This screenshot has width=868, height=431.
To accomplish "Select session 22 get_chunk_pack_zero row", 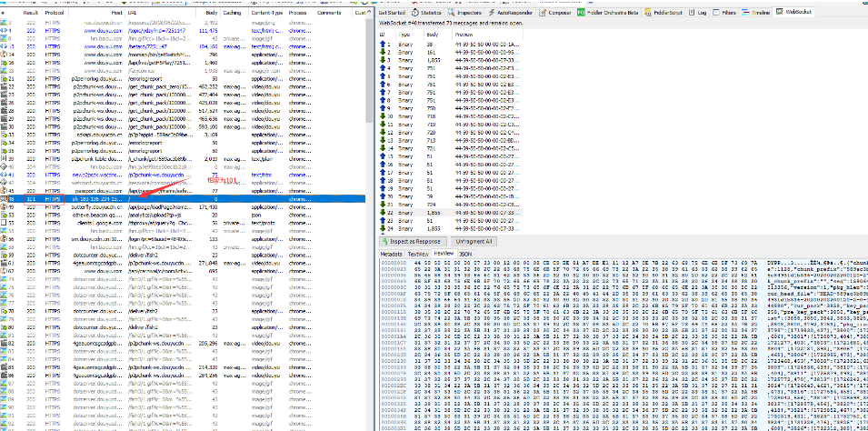I will 183,87.
